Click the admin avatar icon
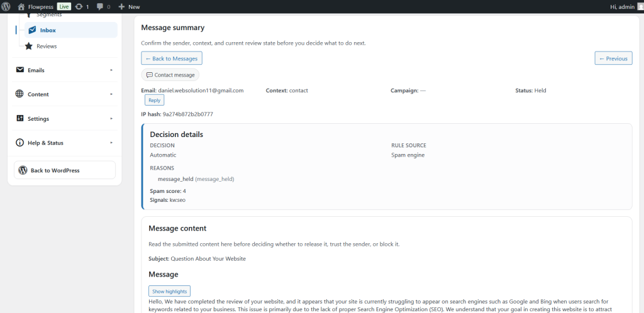This screenshot has width=644, height=313. 640,6
